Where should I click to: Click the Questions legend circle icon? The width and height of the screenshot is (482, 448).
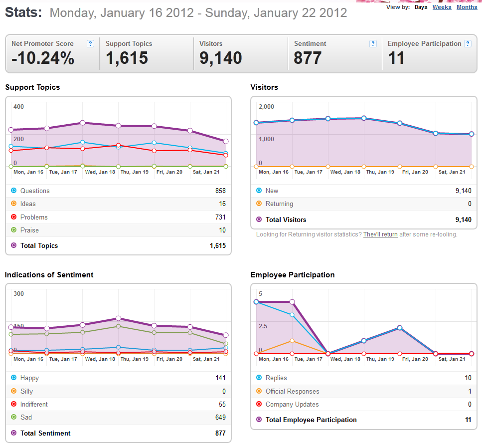click(x=13, y=191)
